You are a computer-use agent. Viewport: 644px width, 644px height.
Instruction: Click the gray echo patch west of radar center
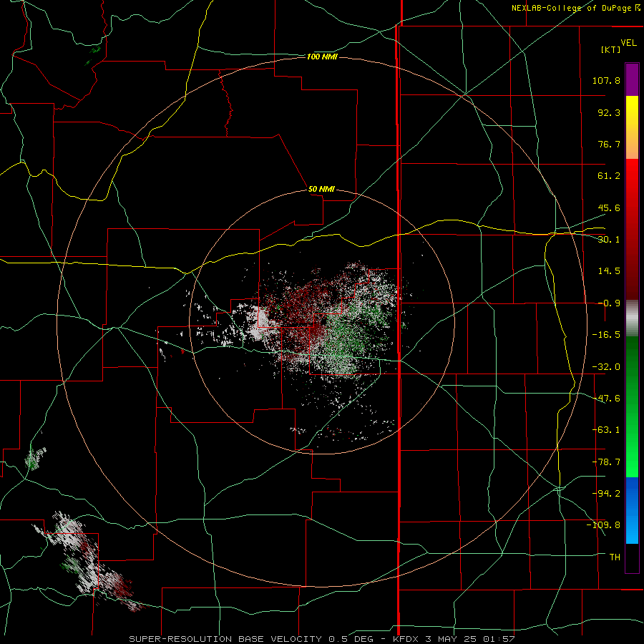coord(261,323)
